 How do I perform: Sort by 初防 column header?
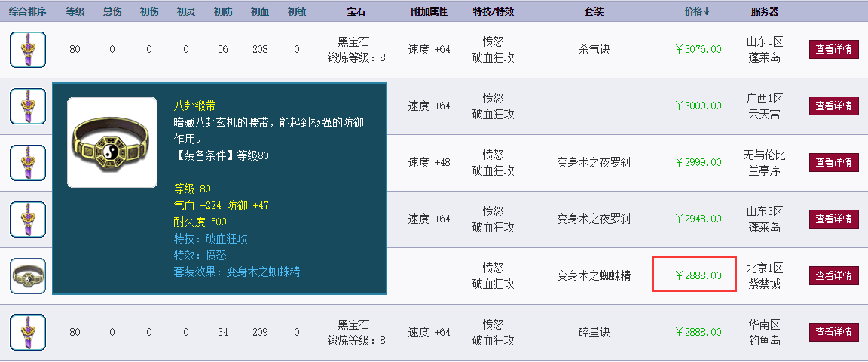click(222, 11)
